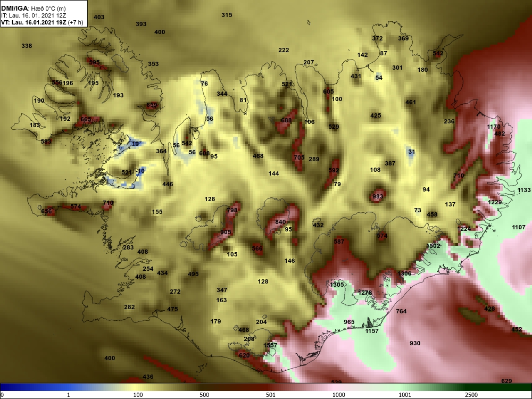
Task: Click the map value 393
Action: pyautogui.click(x=141, y=24)
